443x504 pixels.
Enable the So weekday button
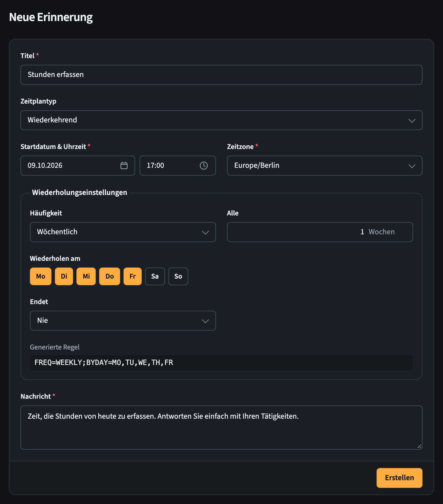click(178, 276)
